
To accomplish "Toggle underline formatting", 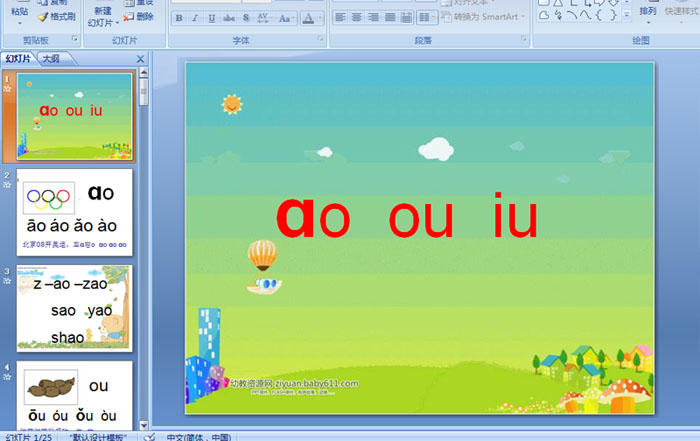I will point(212,18).
